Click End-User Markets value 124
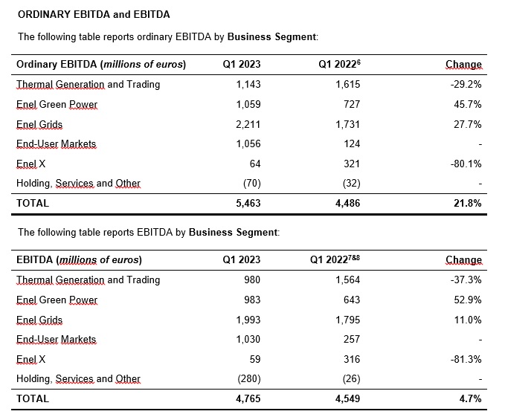 (352, 143)
